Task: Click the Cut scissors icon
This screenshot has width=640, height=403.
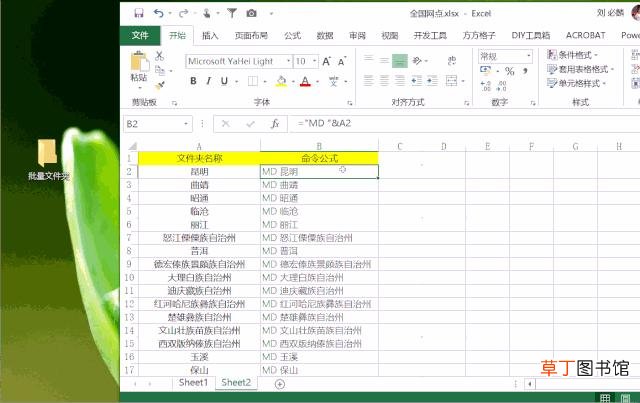Action: click(x=160, y=56)
